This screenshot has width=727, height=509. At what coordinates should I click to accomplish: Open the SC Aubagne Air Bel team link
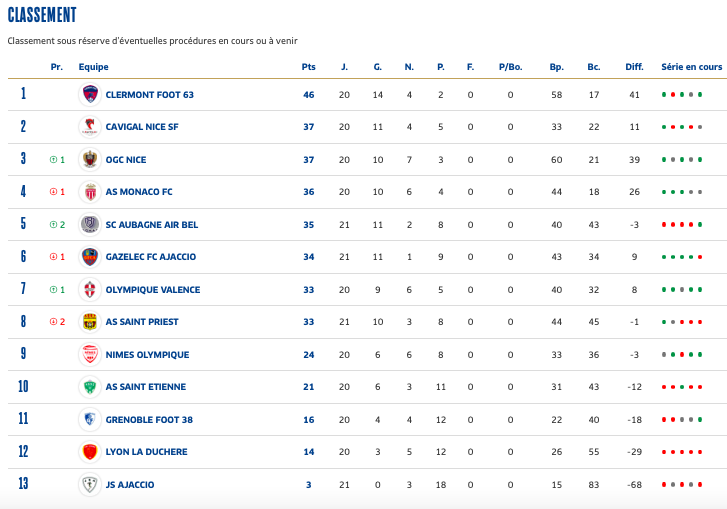point(151,225)
